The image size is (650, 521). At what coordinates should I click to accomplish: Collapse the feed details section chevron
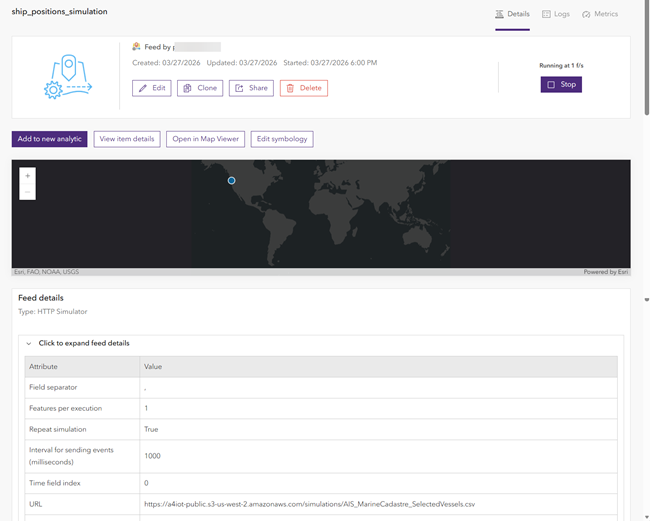pos(29,343)
